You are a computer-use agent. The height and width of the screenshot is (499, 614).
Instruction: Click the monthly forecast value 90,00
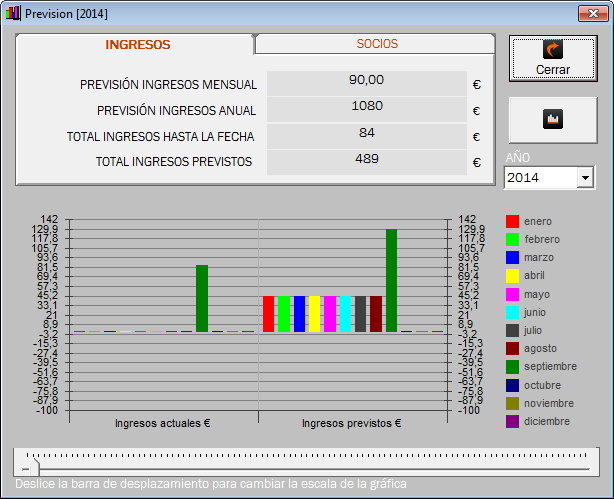pos(367,83)
